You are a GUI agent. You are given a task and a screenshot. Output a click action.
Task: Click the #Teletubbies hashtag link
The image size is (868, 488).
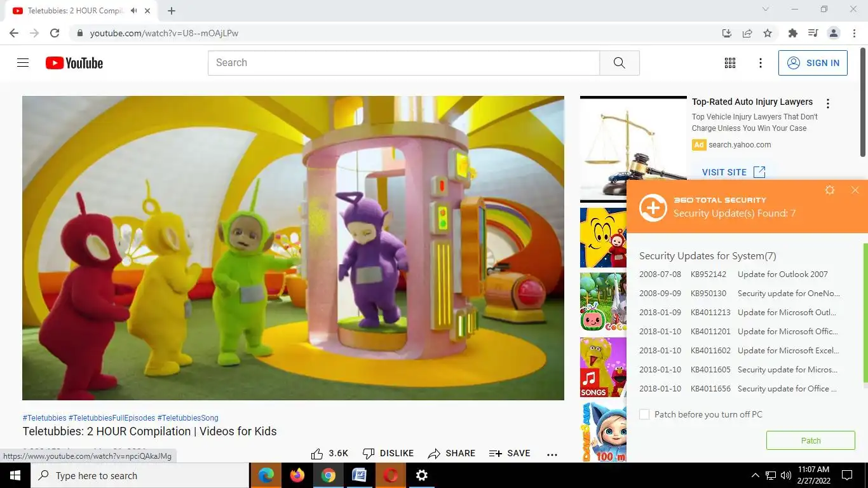click(x=44, y=418)
